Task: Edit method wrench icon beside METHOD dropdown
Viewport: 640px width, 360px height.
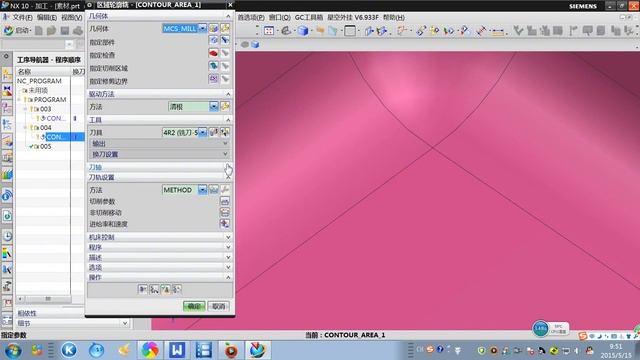Action: [225, 190]
